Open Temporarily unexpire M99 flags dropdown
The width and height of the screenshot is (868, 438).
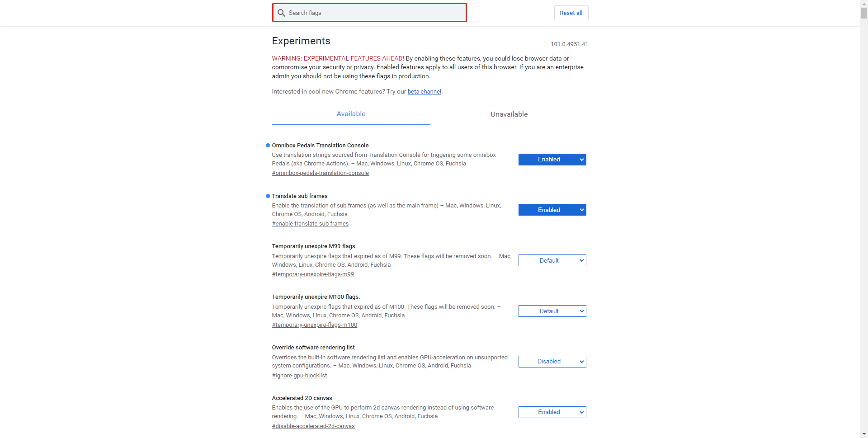point(552,261)
